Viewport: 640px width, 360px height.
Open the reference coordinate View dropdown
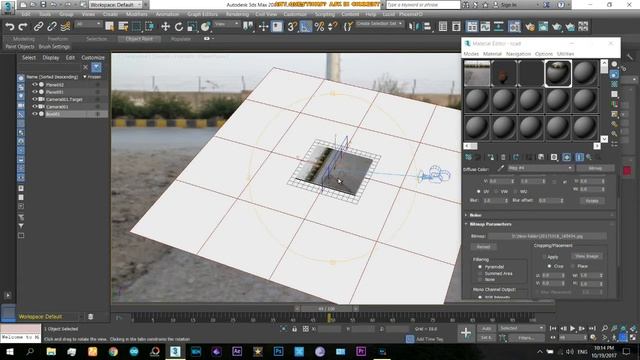[x=227, y=24]
